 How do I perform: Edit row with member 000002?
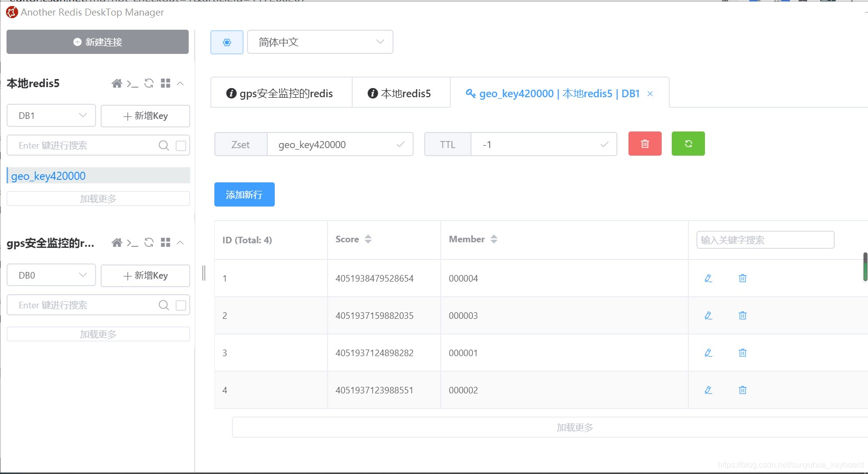click(708, 390)
